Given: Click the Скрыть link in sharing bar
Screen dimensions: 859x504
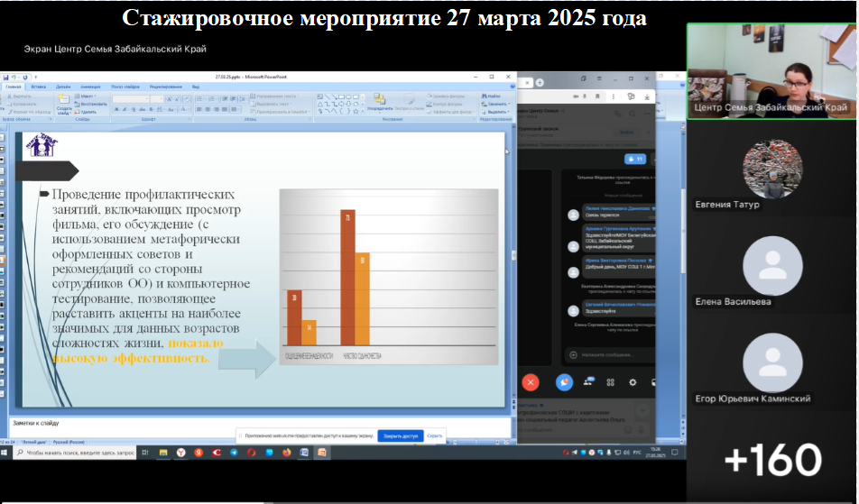Looking at the screenshot, I should (x=435, y=435).
